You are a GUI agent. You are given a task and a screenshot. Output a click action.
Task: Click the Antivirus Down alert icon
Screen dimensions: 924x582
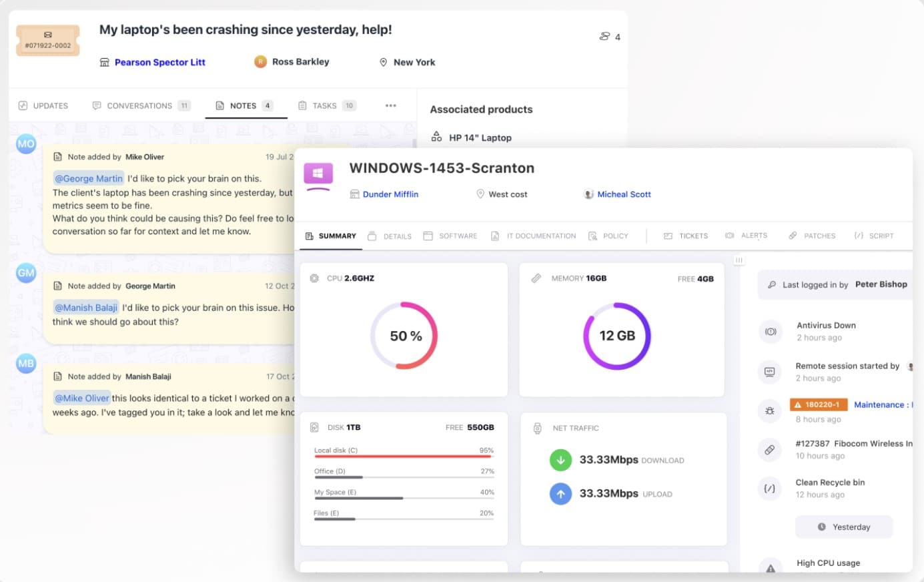pyautogui.click(x=771, y=332)
